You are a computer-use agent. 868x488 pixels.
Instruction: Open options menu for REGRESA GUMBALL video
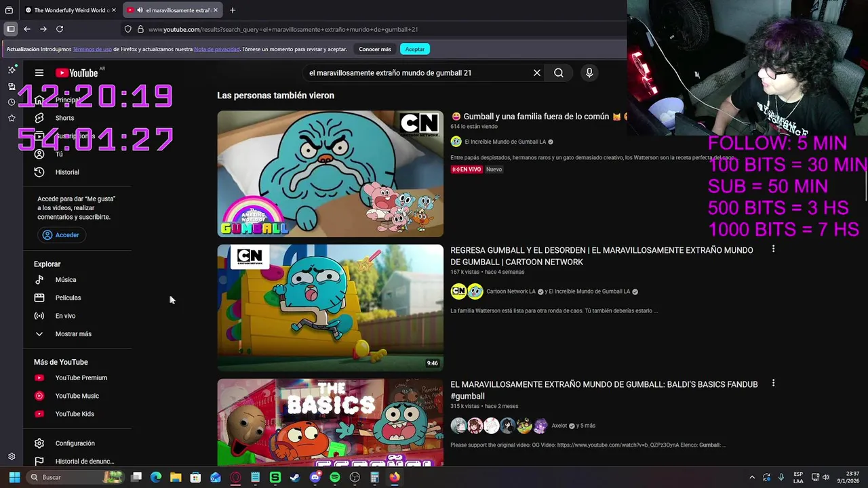[x=773, y=249]
